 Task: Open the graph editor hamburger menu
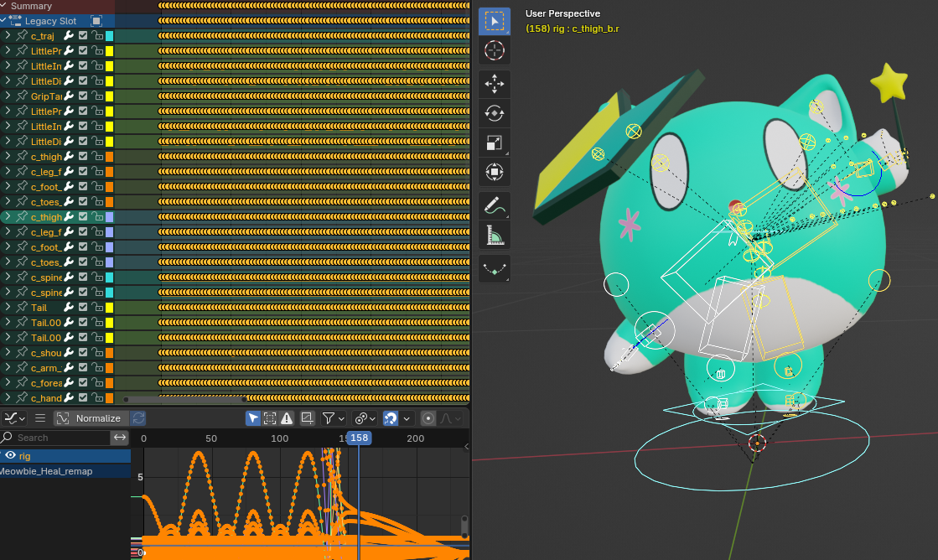click(x=40, y=418)
